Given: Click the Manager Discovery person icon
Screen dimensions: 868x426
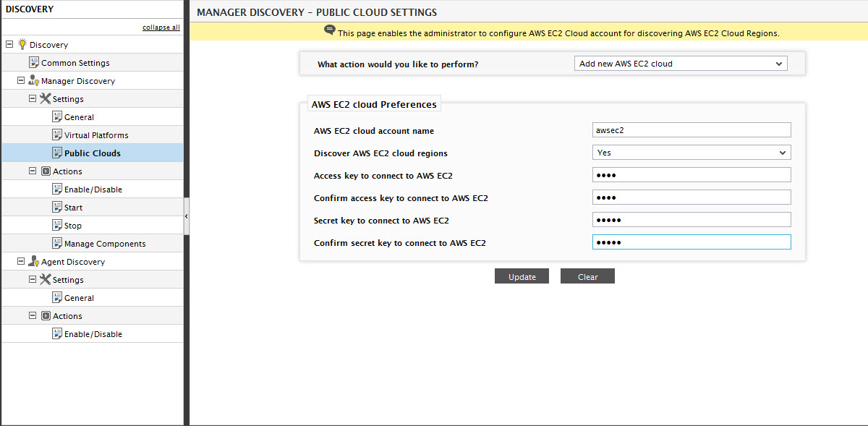Looking at the screenshot, I should 33,80.
